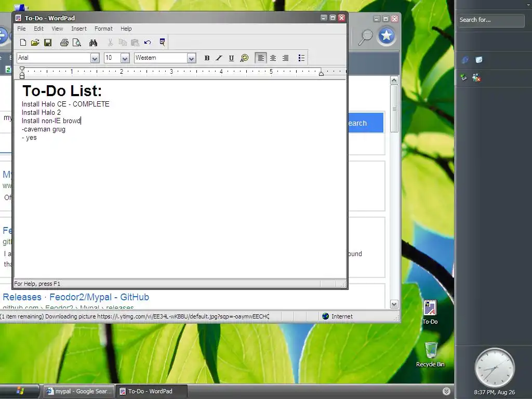Click the 8:37 PM, Aug 26 date text
Screen dimensions: 532x399
[495, 392]
